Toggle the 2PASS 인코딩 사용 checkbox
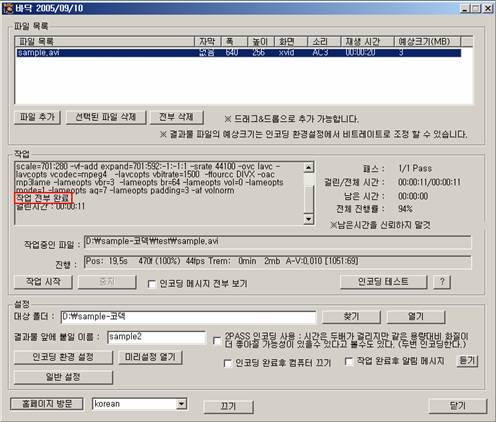Screen dimensions: 496x422 [217, 340]
